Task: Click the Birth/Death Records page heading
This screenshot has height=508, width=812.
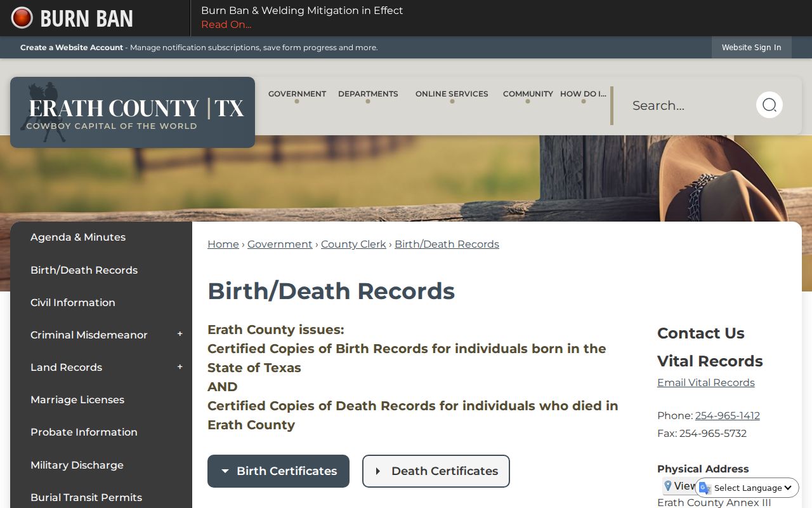Action: pyautogui.click(x=331, y=291)
